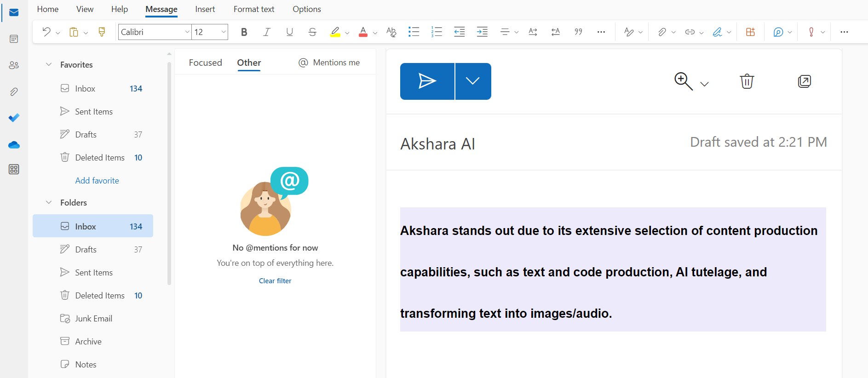Switch to the Insert ribbon tab

pyautogui.click(x=205, y=9)
